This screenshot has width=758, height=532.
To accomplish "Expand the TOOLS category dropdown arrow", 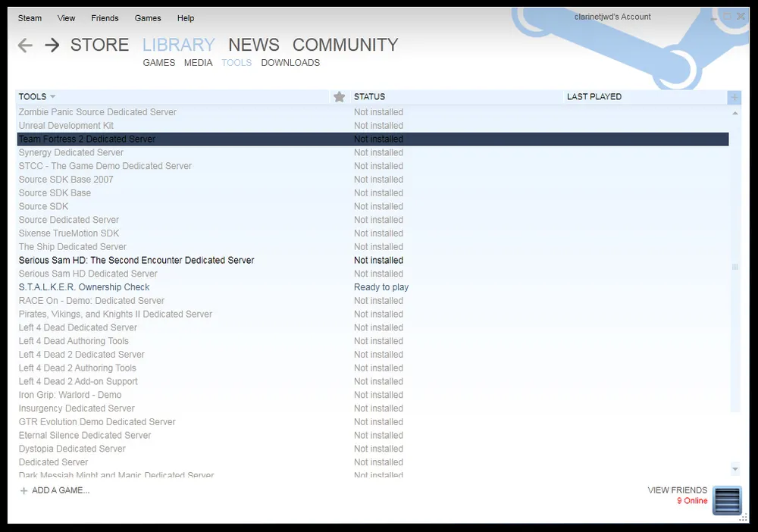I will [53, 97].
